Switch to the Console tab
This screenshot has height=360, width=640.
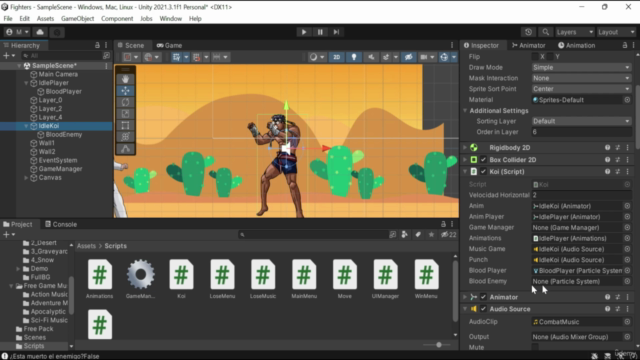click(61, 224)
